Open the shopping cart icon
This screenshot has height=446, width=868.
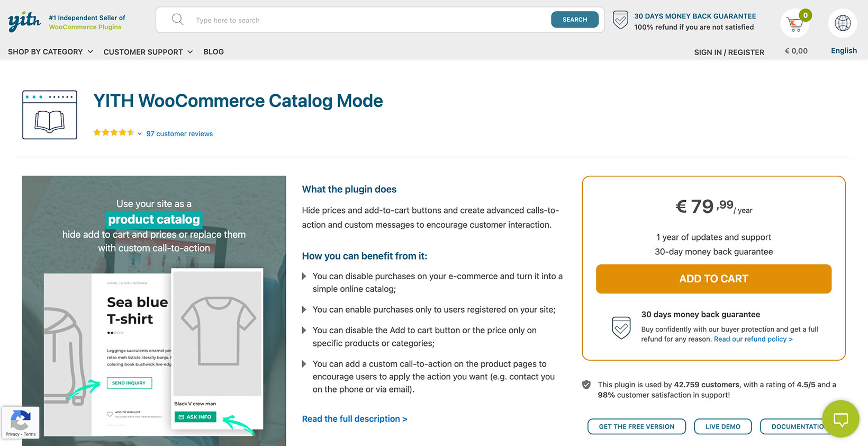tap(795, 23)
